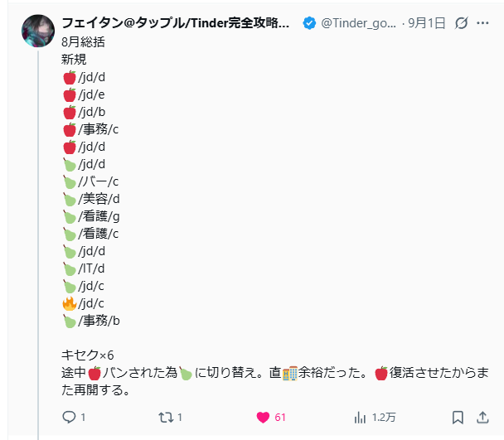Click the Grok slashed-circle icon
The image size is (504, 440).
(461, 23)
